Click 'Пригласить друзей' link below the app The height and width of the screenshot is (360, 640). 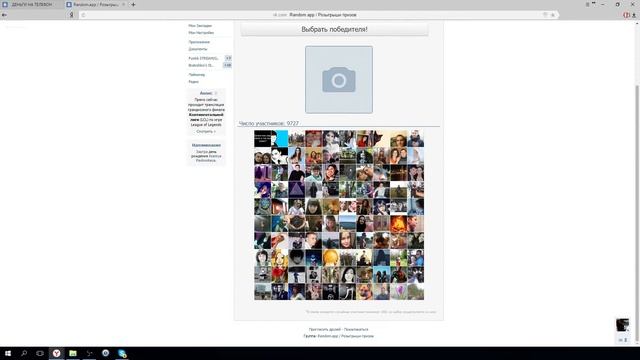click(324, 329)
